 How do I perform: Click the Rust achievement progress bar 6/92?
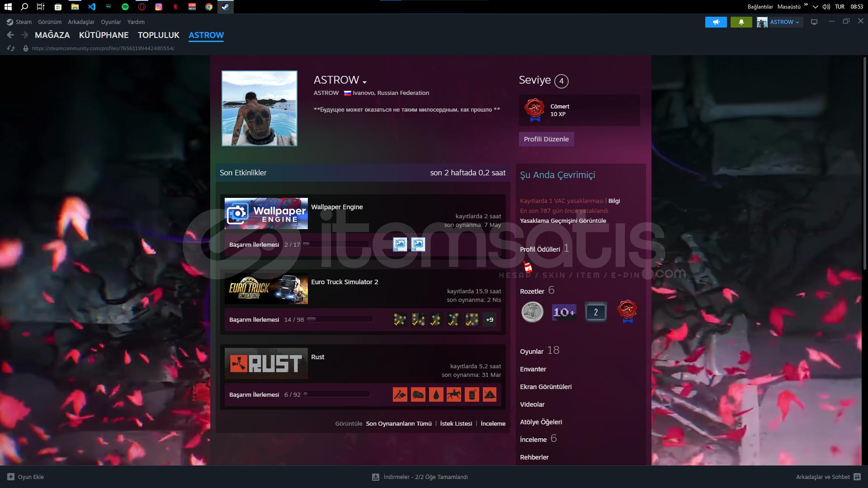pyautogui.click(x=336, y=394)
